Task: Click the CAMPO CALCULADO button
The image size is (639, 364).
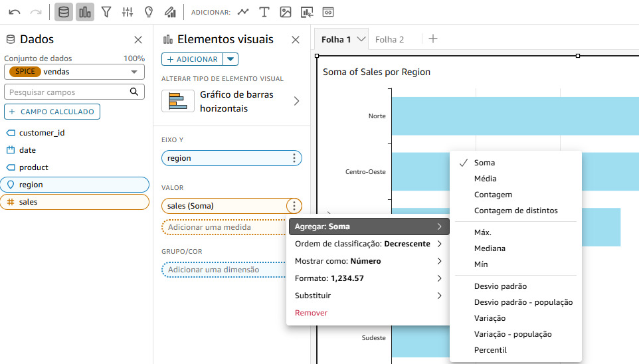Action: click(x=52, y=112)
